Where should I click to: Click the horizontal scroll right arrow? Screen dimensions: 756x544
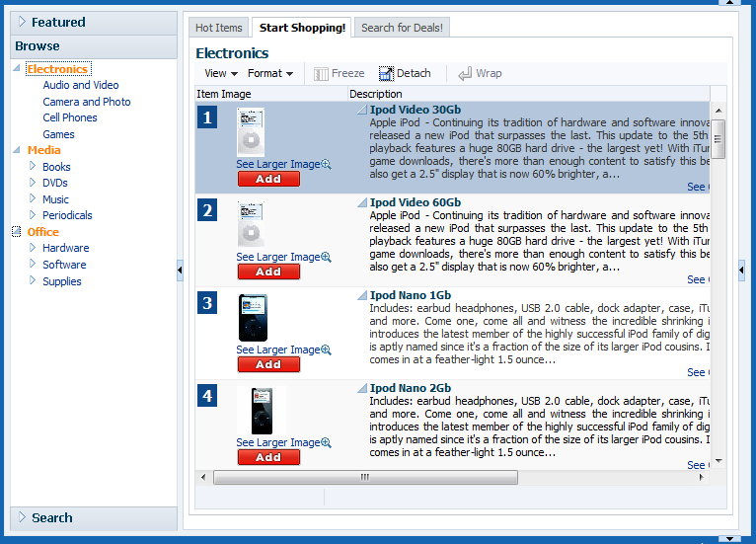pos(701,478)
